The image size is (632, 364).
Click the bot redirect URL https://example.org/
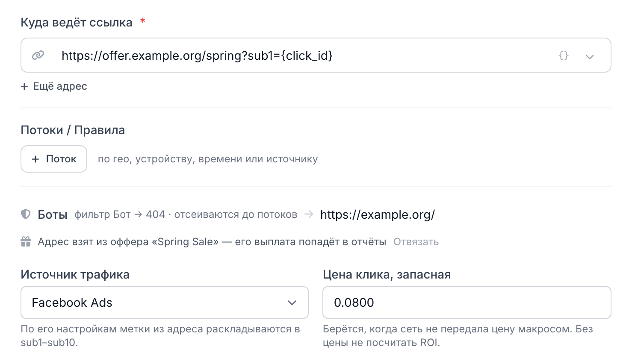click(378, 214)
